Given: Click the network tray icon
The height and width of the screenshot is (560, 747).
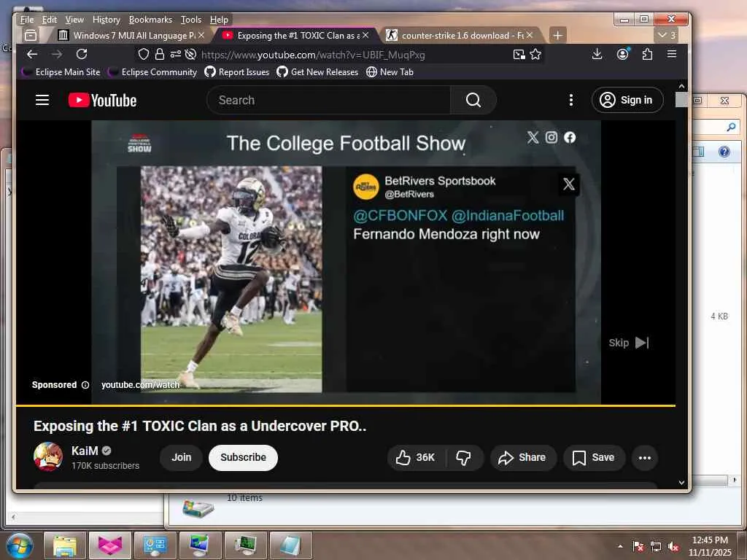Looking at the screenshot, I should (656, 547).
